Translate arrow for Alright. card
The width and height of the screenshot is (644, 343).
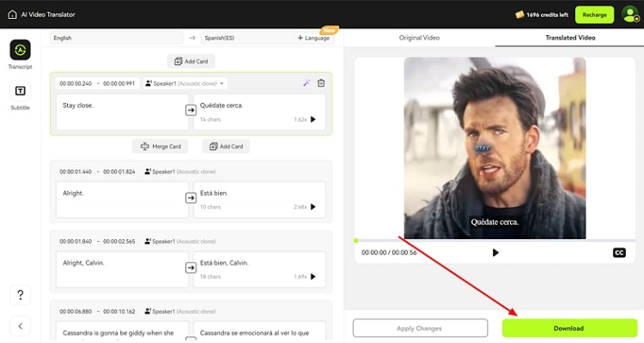point(191,198)
